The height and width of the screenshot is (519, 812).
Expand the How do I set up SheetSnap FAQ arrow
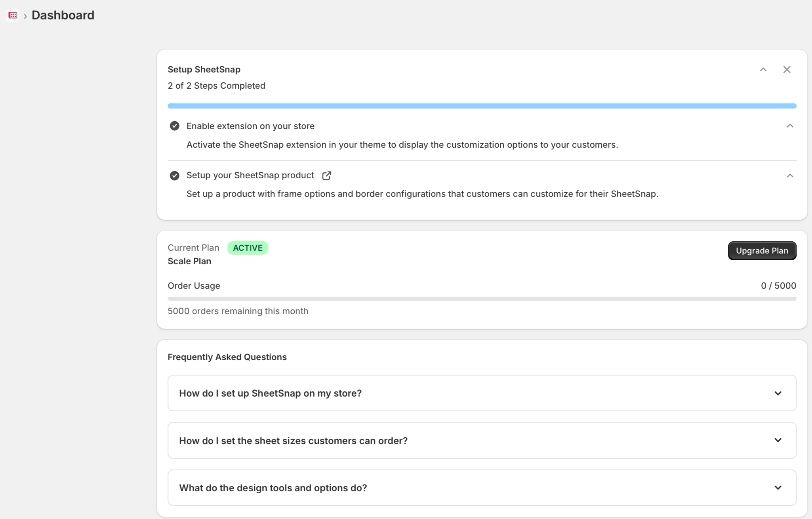click(x=778, y=393)
